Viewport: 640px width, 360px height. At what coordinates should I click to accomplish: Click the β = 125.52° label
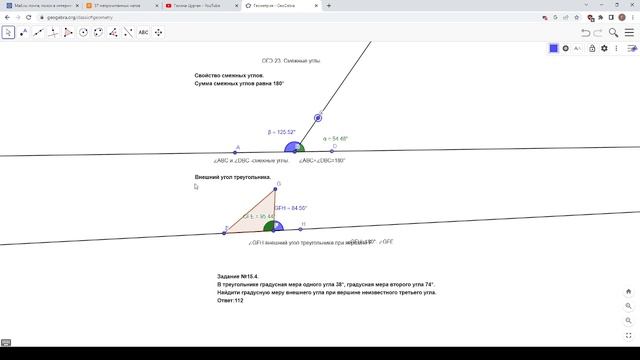click(x=282, y=132)
